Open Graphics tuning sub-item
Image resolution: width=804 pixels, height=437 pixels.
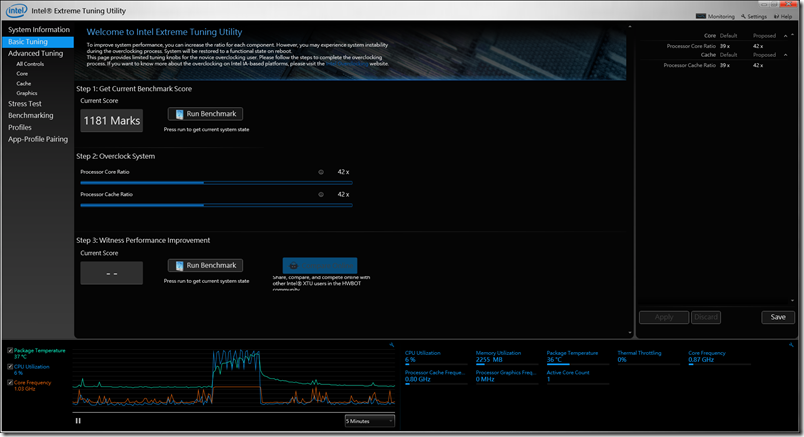tap(27, 93)
